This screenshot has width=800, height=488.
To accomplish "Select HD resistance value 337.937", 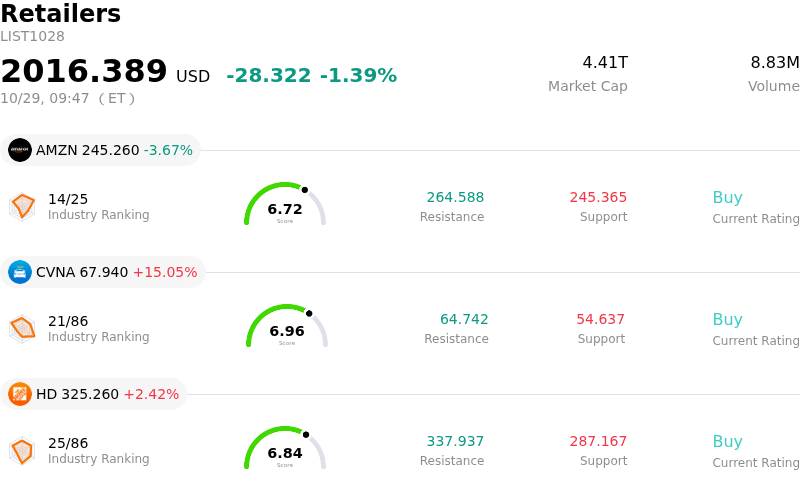I will click(x=455, y=441).
